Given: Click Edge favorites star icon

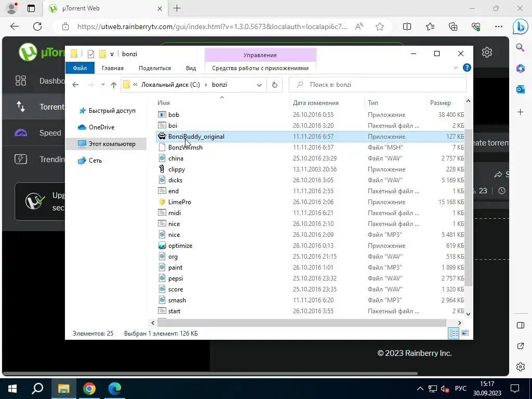Looking at the screenshot, I should click(x=380, y=26).
